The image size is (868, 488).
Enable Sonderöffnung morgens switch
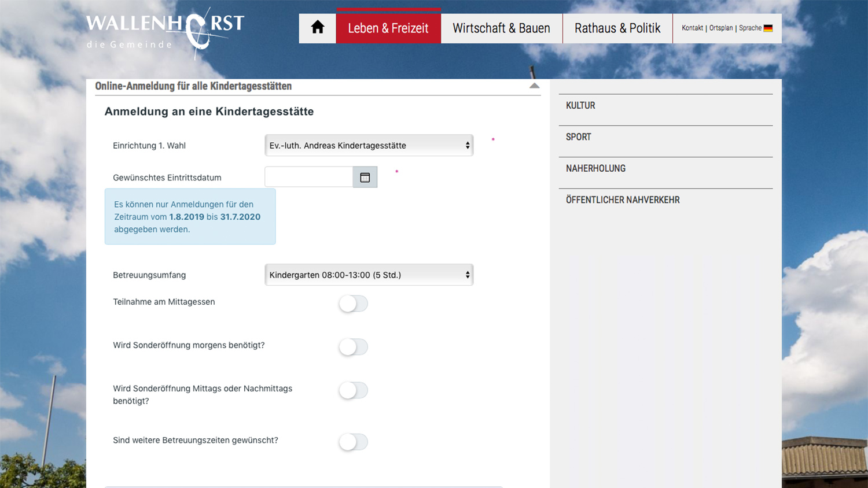tap(354, 347)
